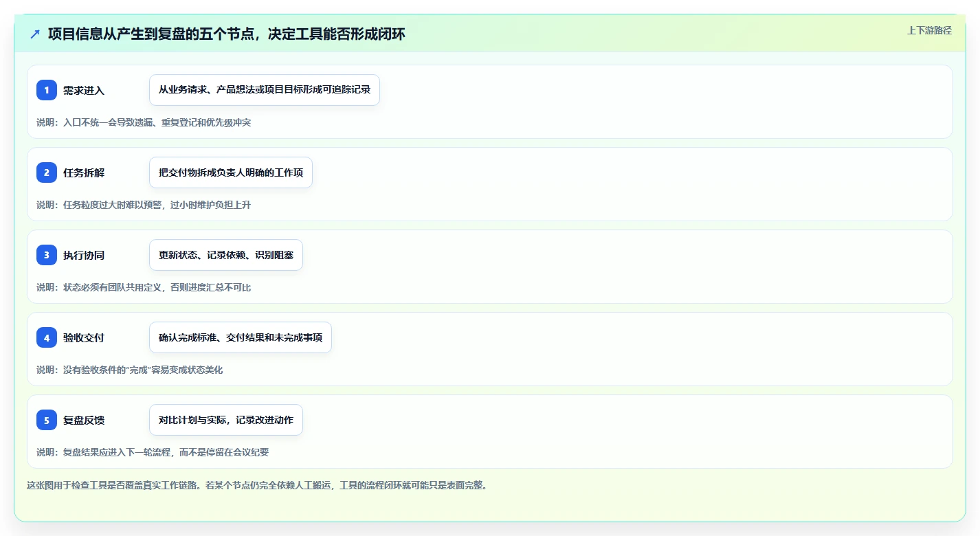This screenshot has width=980, height=536.
Task: Click the number 1 step badge
Action: click(x=47, y=90)
